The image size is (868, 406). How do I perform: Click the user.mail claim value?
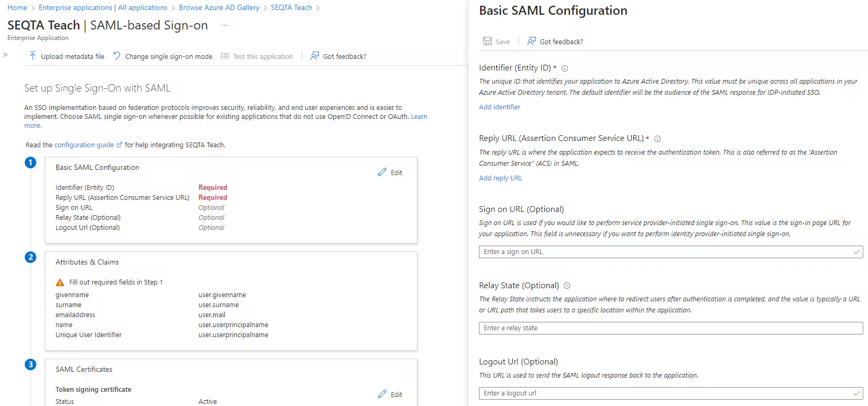pos(212,315)
